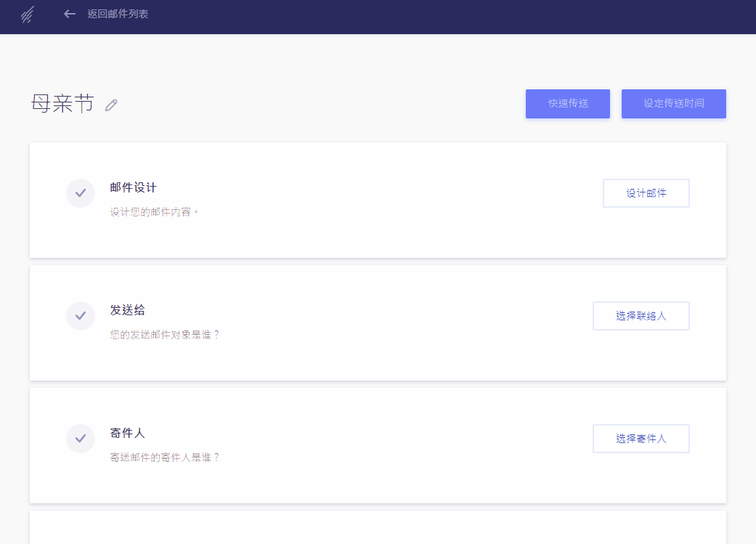
Task: Click checkmark icon beside 寄件人
Action: (81, 439)
